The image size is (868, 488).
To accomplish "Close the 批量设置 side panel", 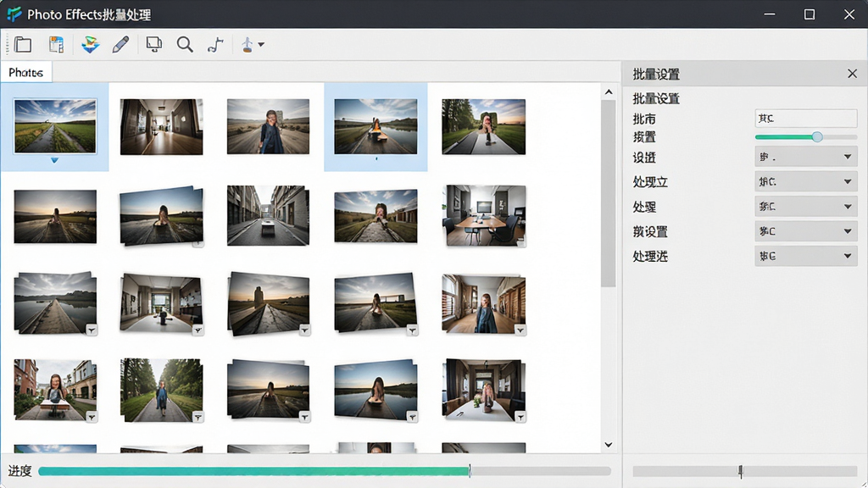I will 852,74.
